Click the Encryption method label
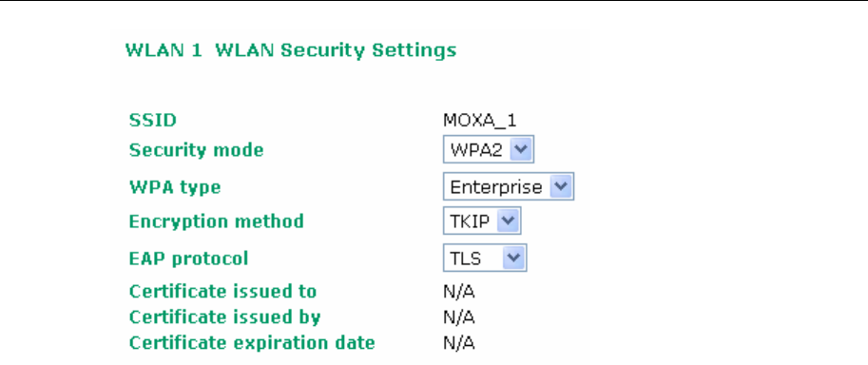This screenshot has height=365, width=868. tap(217, 221)
